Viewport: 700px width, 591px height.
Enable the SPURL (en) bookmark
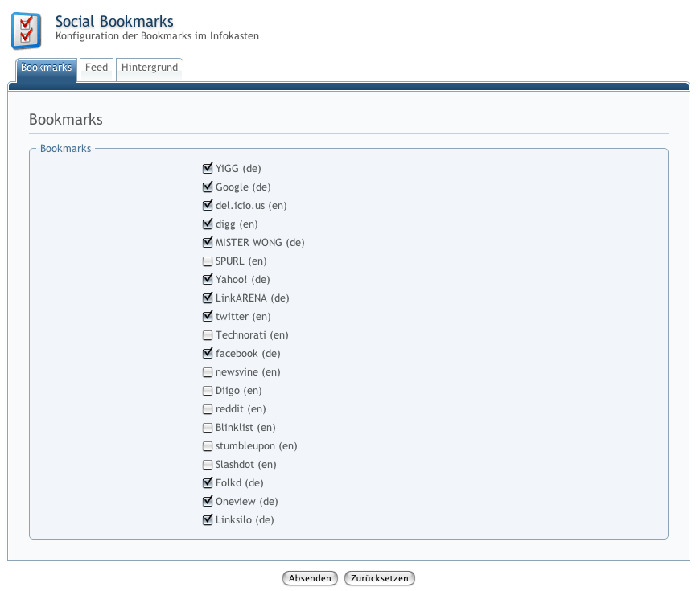pyautogui.click(x=208, y=261)
